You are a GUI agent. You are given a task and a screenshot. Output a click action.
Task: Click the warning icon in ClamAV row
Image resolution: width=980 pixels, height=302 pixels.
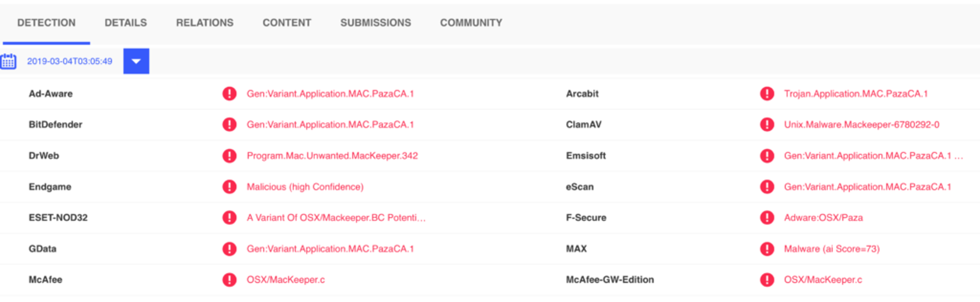coord(767,125)
